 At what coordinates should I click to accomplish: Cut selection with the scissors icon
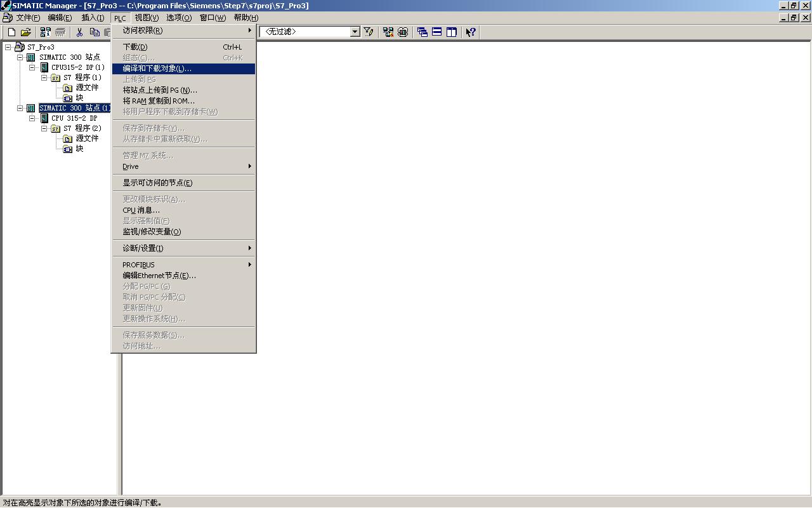(x=80, y=32)
